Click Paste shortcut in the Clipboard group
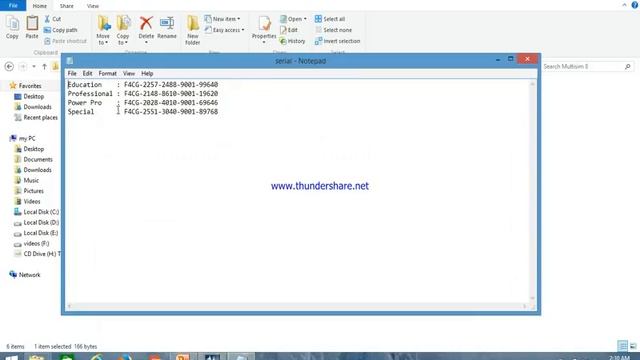 [x=65, y=41]
